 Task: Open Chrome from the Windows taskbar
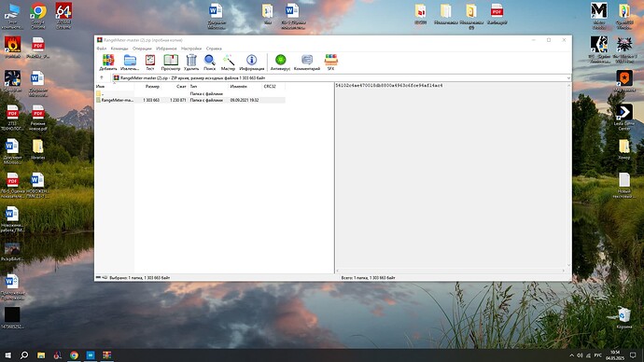coord(74,355)
